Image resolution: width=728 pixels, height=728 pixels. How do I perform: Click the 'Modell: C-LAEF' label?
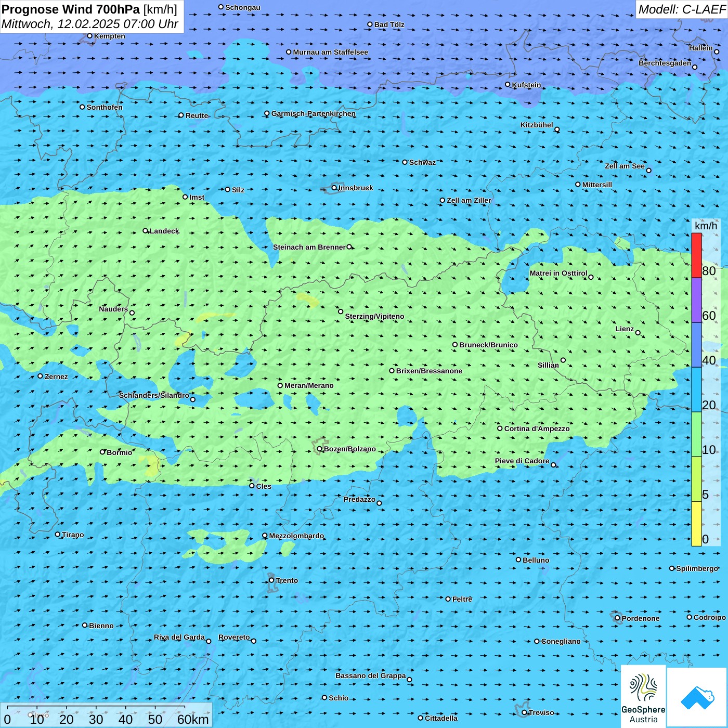point(681,9)
